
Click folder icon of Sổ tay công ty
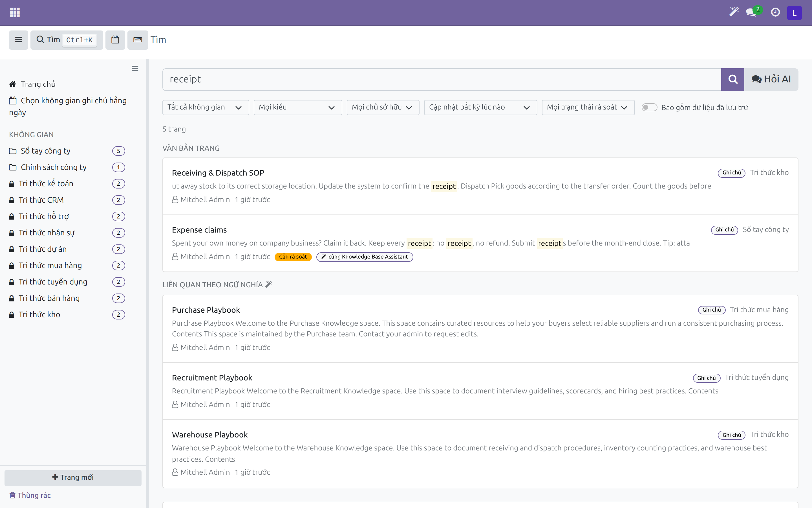click(x=13, y=151)
